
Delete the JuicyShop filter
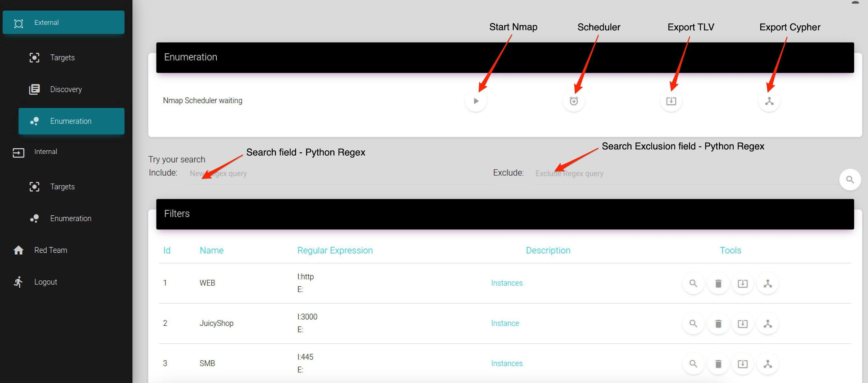coord(718,324)
